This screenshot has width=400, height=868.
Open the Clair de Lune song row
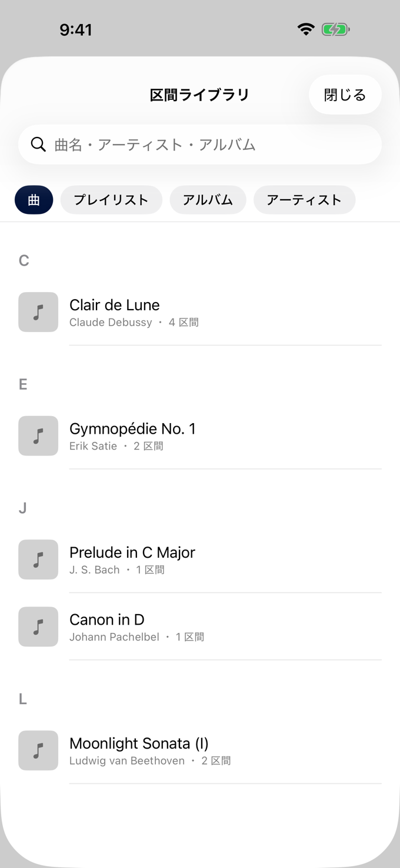coord(200,312)
